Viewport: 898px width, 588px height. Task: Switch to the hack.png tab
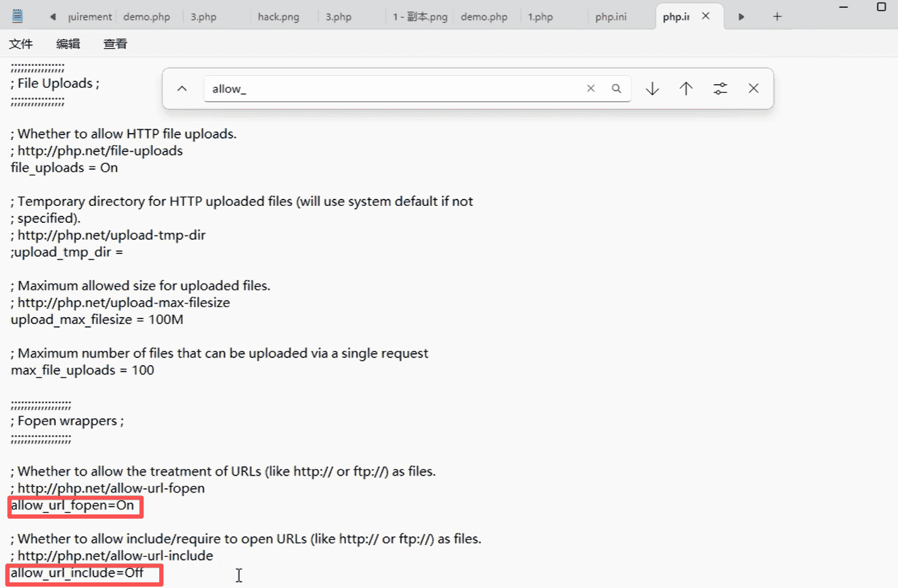(279, 17)
